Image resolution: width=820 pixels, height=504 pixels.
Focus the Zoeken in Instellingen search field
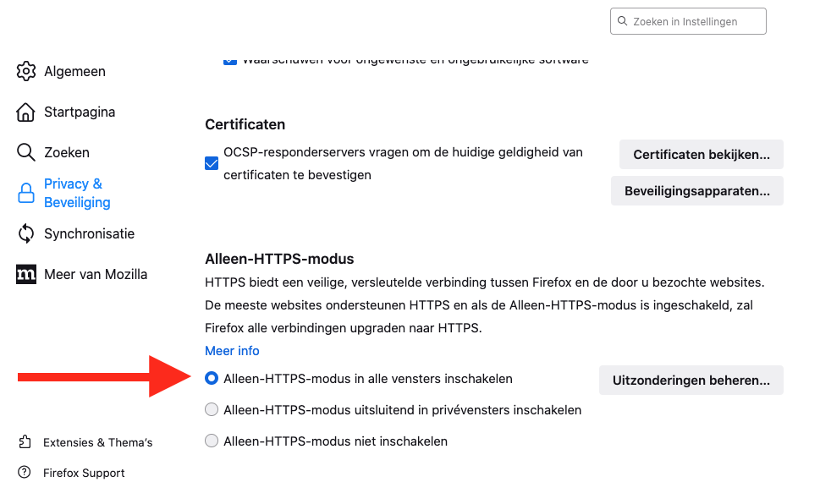(694, 21)
